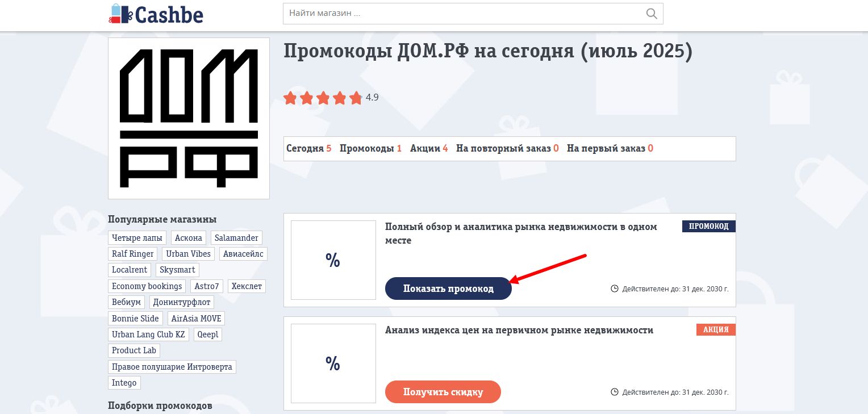The height and width of the screenshot is (414, 868).
Task: Click the АКЦИЯ badge
Action: 716,329
